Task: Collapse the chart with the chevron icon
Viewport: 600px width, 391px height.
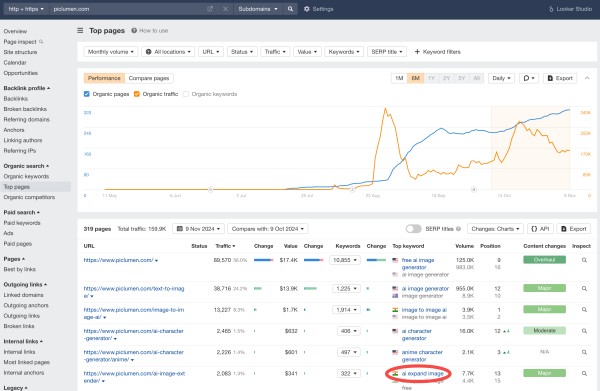Action: pos(587,78)
